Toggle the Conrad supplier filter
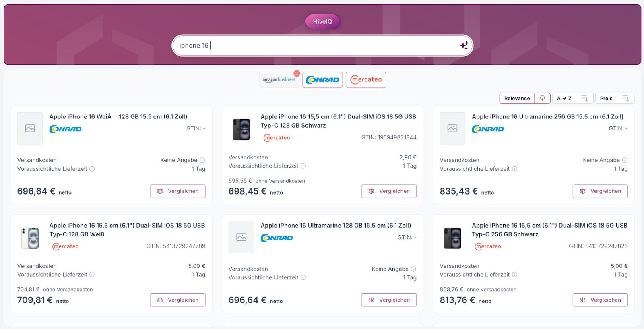 tap(322, 80)
